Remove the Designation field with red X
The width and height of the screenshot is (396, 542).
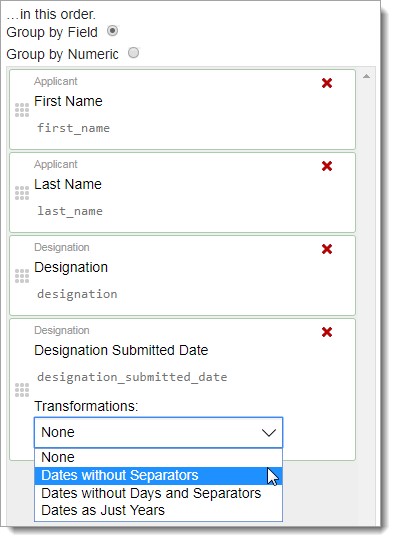click(x=327, y=249)
